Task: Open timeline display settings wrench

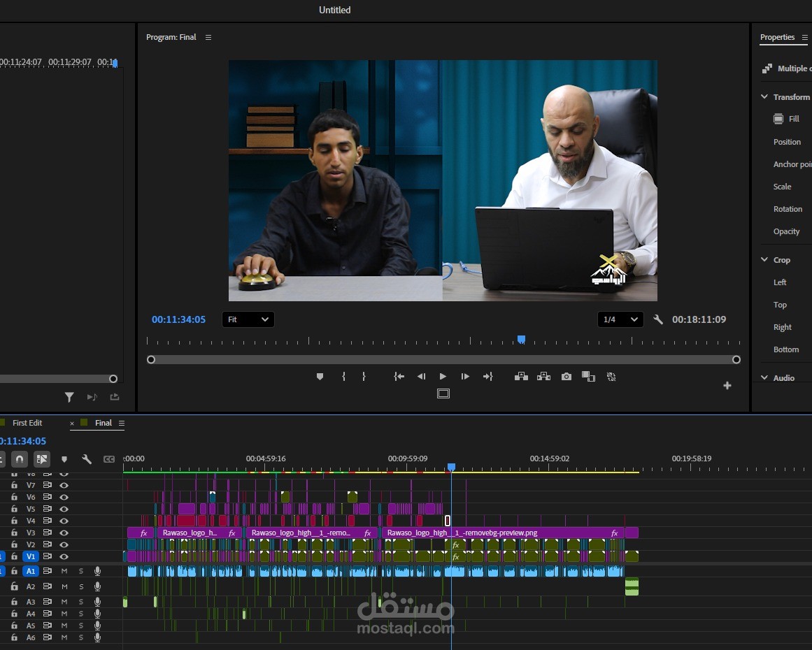Action: click(87, 459)
